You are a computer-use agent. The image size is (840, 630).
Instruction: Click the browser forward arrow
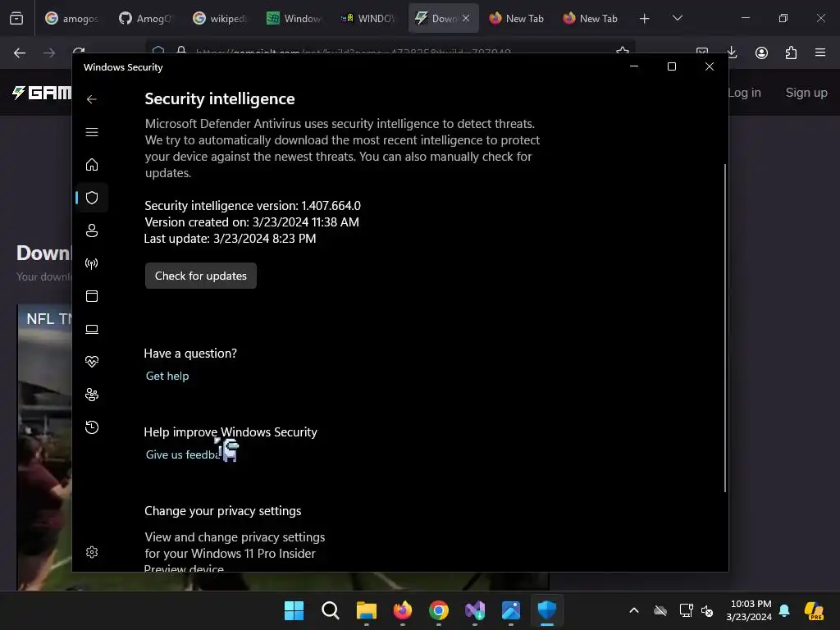[49, 52]
